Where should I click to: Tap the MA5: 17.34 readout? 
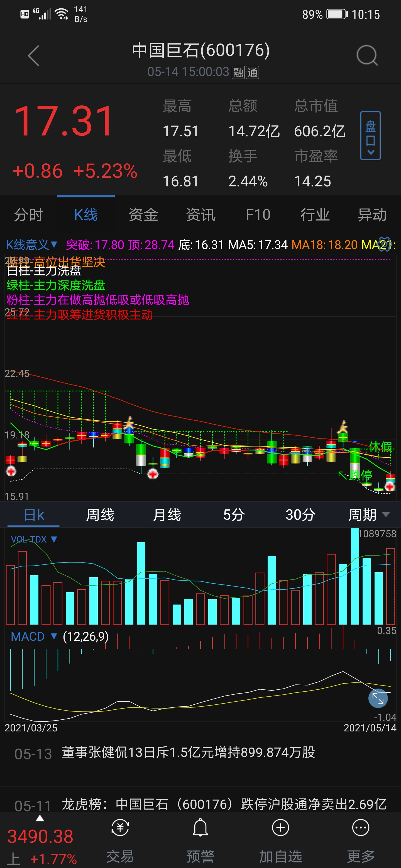[258, 245]
